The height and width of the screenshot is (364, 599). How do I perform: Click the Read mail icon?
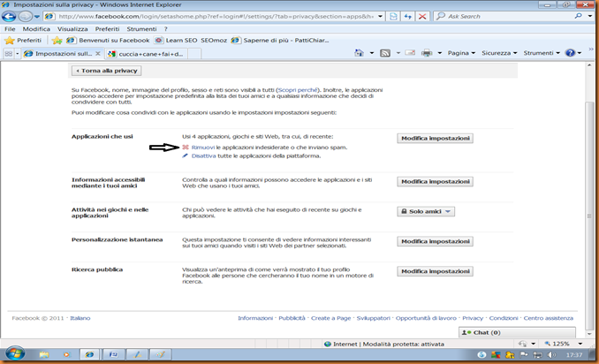410,53
